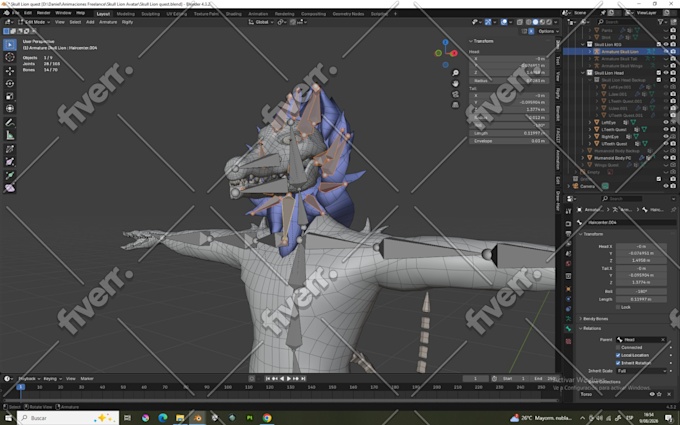Collapse the properties Transform panel
The image size is (680, 425).
pos(593,234)
